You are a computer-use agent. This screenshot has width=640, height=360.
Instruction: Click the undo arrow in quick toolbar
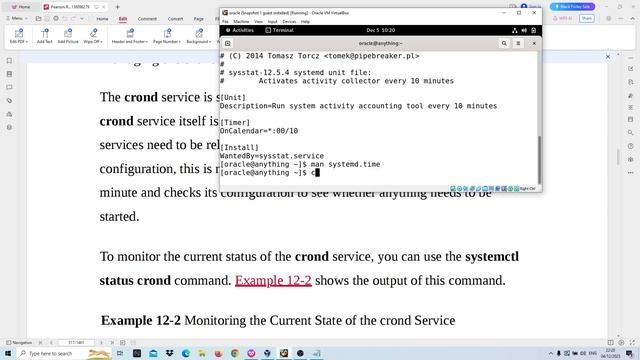click(x=64, y=18)
